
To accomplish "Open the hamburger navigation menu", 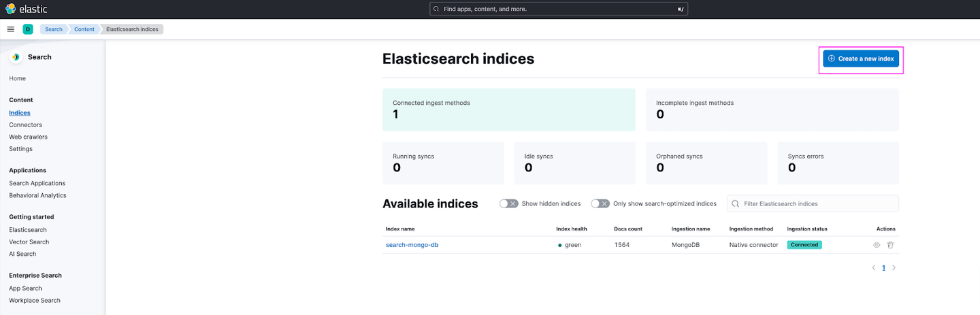I will click(11, 29).
